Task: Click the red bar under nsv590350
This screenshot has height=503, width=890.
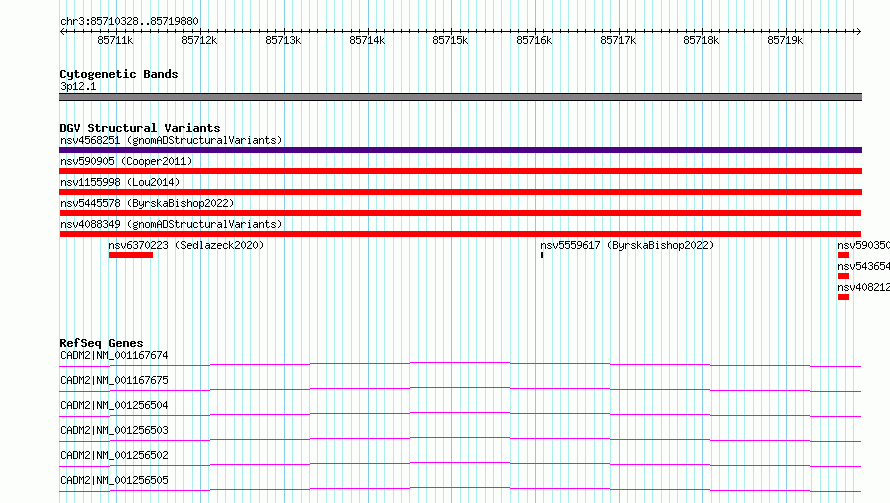Action: (843, 255)
